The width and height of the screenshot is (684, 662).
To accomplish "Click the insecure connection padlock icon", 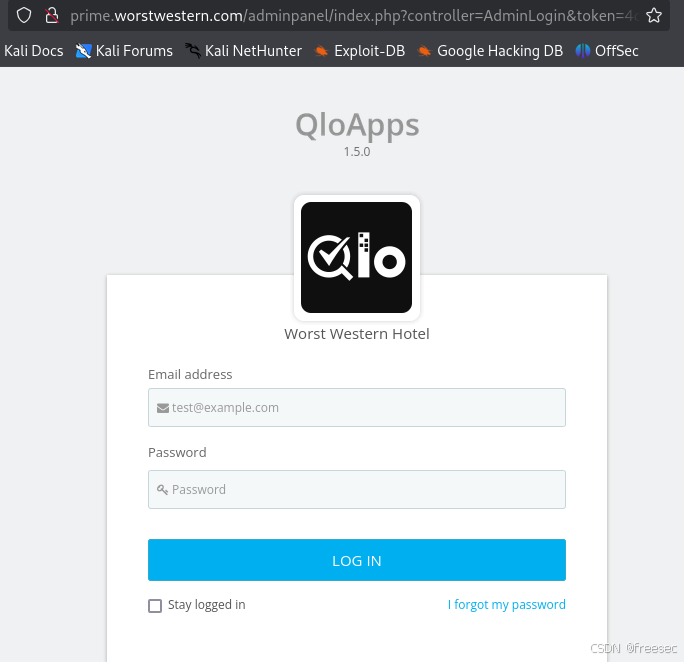I will click(52, 15).
